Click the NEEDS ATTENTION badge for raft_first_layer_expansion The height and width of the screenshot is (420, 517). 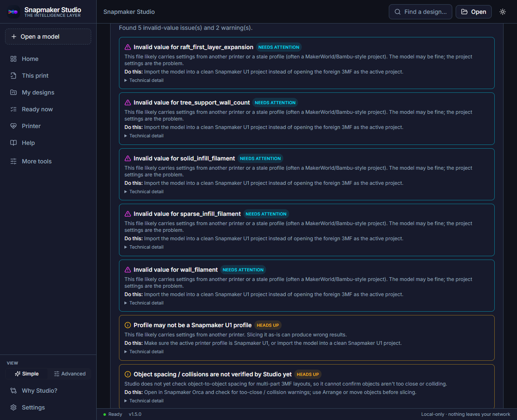279,47
